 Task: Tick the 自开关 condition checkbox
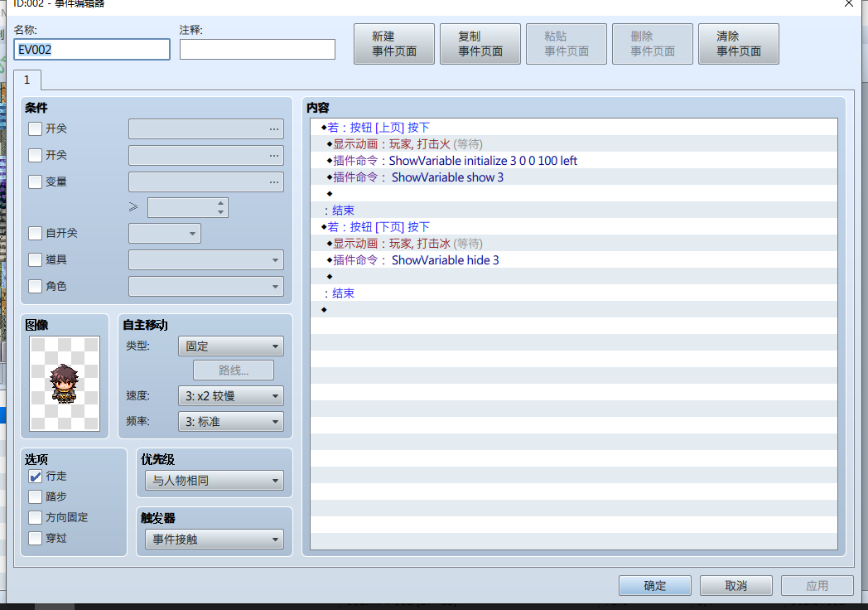[35, 233]
